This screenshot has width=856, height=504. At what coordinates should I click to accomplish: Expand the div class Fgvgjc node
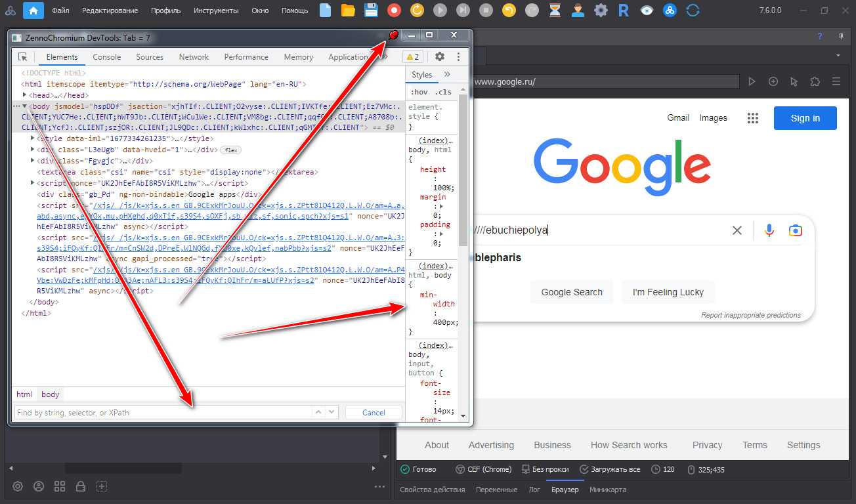tap(33, 161)
